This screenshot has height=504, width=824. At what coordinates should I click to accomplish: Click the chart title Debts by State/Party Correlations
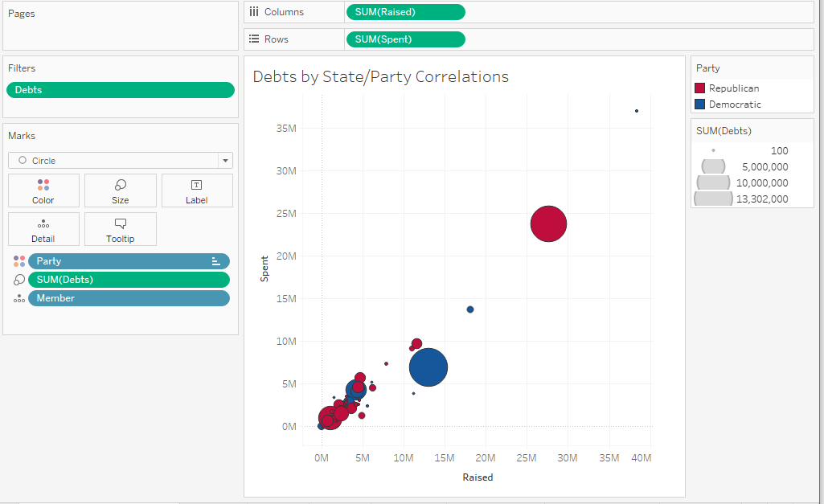coord(380,77)
